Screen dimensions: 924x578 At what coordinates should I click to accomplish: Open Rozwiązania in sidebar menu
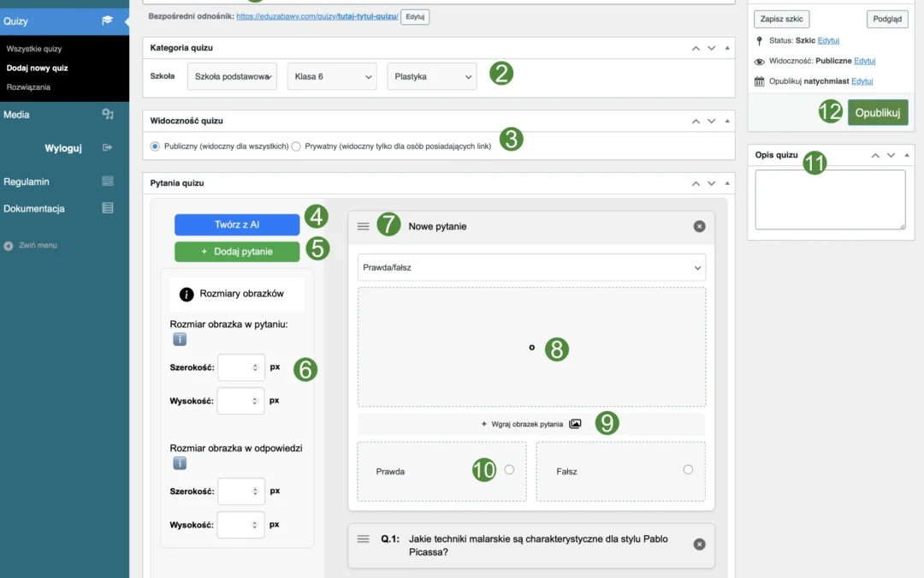[28, 86]
